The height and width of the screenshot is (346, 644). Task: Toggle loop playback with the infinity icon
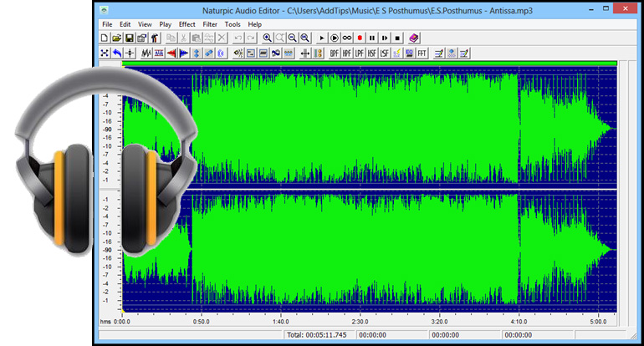[347, 38]
